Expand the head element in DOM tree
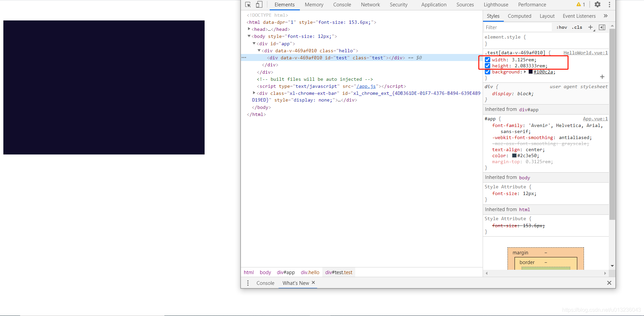 249,29
